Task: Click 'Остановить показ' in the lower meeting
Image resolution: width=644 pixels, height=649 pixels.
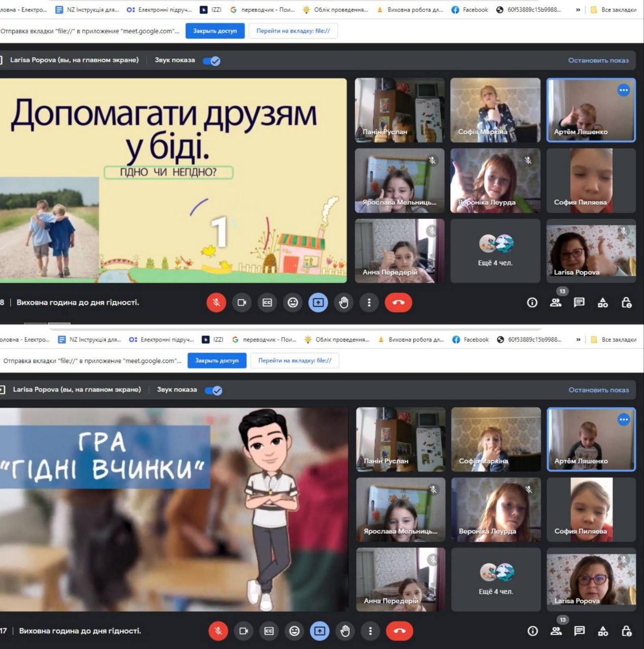Action: [x=598, y=390]
